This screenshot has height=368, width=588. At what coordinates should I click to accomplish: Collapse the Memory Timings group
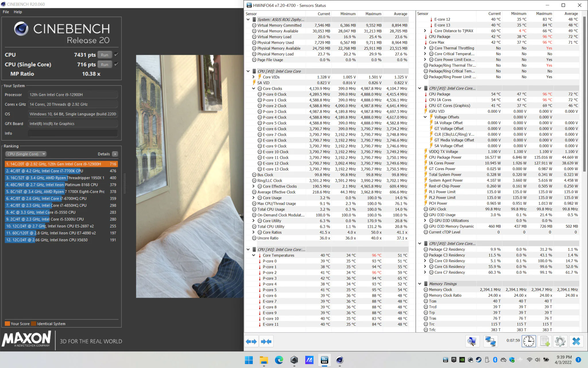pyautogui.click(x=419, y=284)
